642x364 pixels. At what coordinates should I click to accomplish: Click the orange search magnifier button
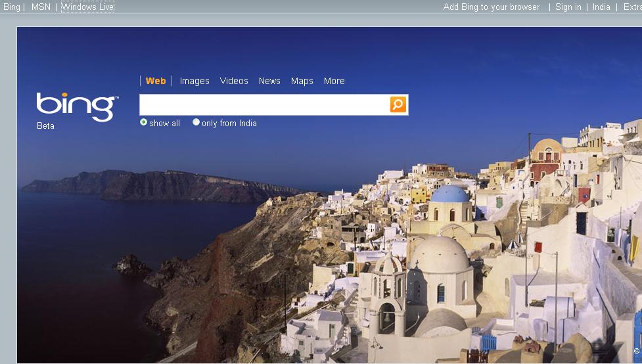coord(398,104)
